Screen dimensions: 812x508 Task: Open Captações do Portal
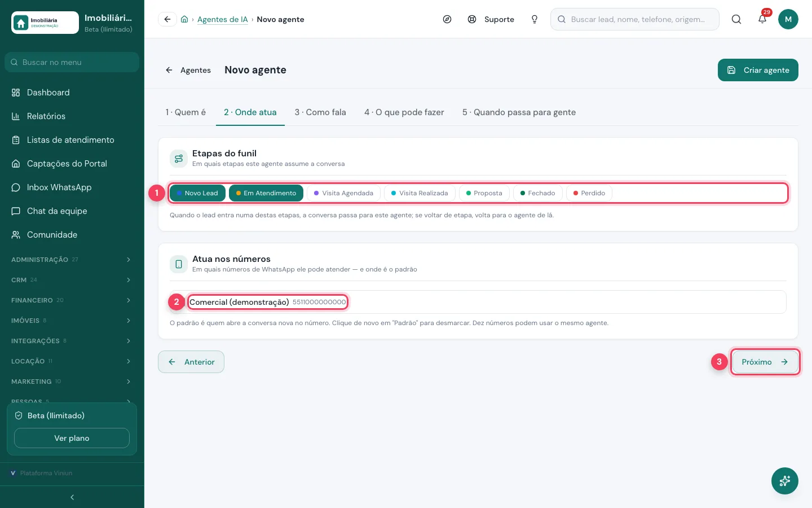click(x=72, y=164)
